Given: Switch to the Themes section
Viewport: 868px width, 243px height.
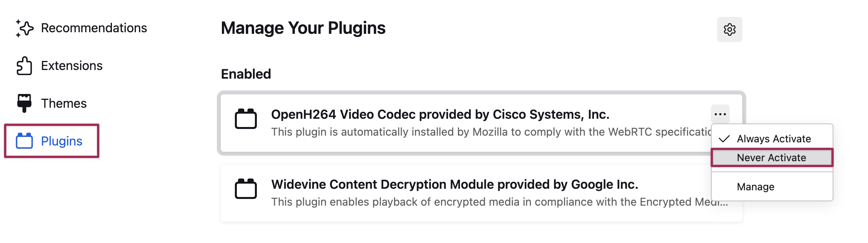Looking at the screenshot, I should [64, 103].
